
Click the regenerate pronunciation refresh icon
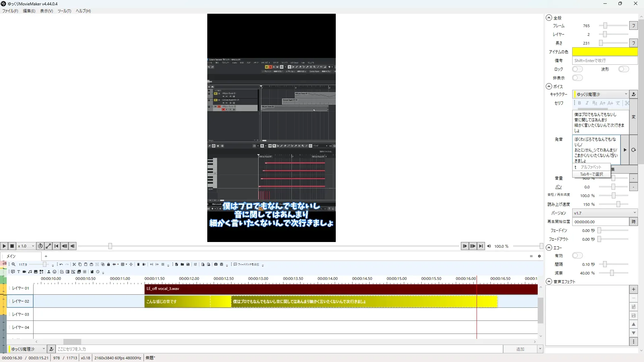pos(633,150)
